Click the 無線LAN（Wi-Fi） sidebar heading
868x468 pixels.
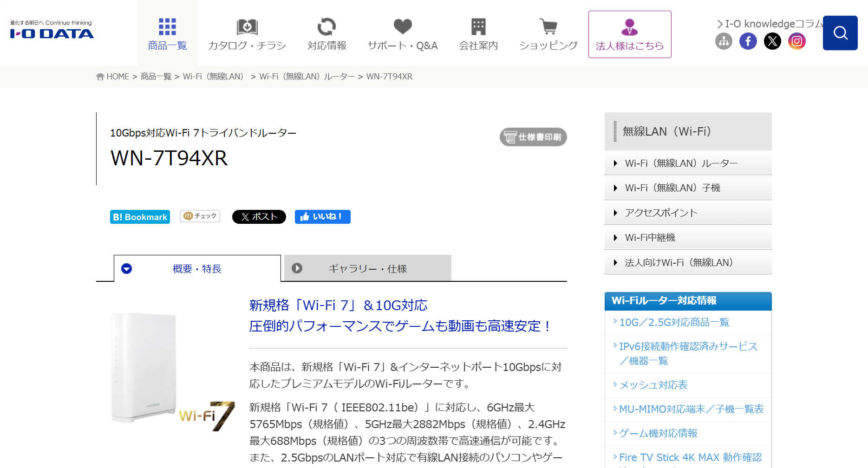(688, 131)
